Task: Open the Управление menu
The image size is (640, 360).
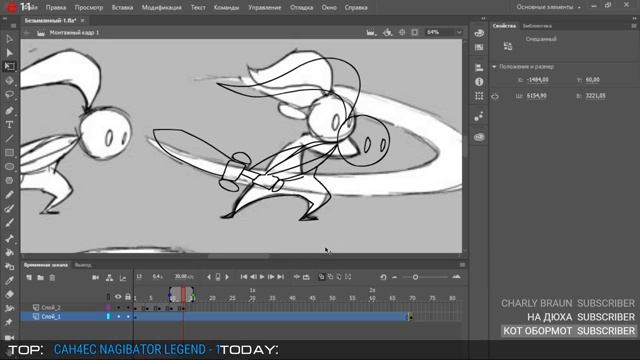Action: [x=264, y=7]
